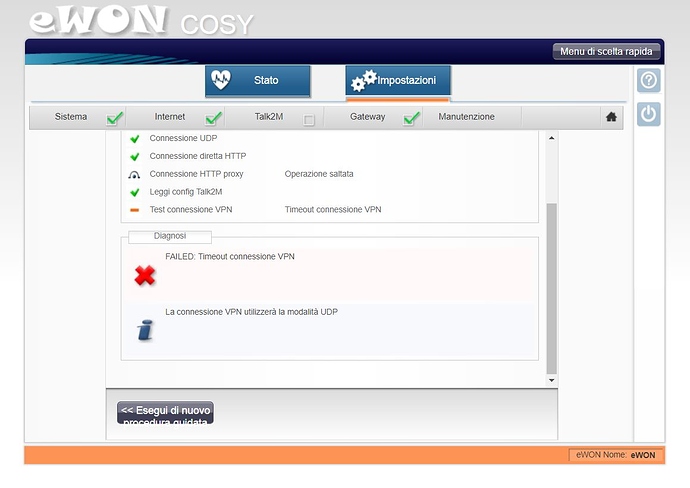Open the Internet tab
This screenshot has height=488, width=690.
[169, 117]
